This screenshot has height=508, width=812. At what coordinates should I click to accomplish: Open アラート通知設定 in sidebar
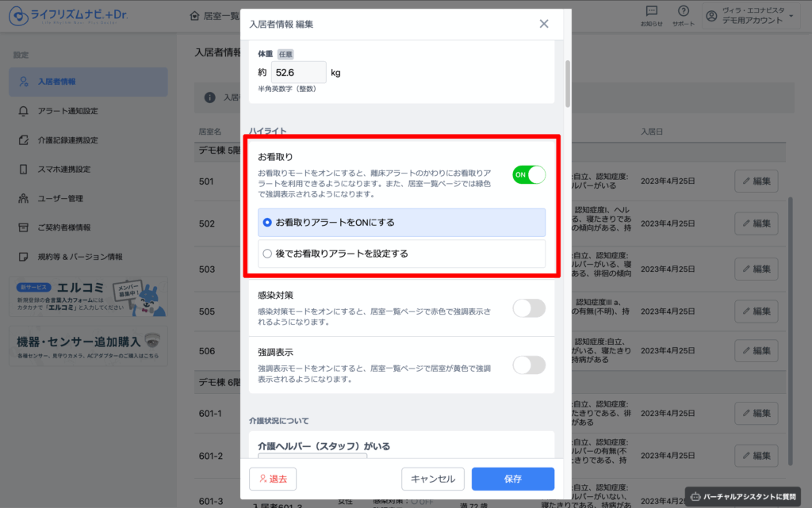tap(67, 111)
